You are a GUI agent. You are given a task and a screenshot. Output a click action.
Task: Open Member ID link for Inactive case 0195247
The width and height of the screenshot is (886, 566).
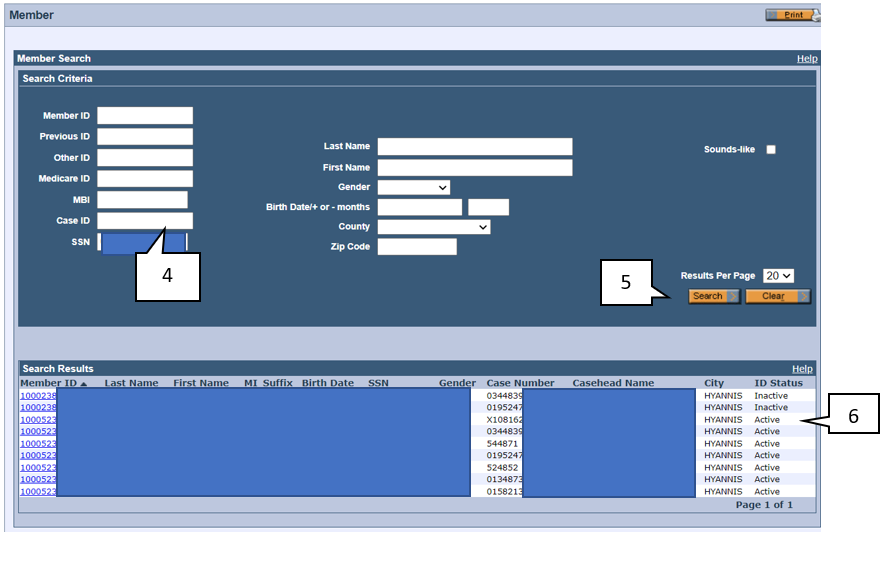[38, 407]
